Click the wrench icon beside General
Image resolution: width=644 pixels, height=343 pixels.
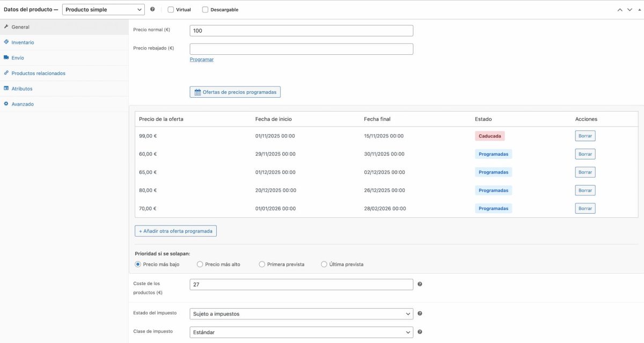pos(6,26)
